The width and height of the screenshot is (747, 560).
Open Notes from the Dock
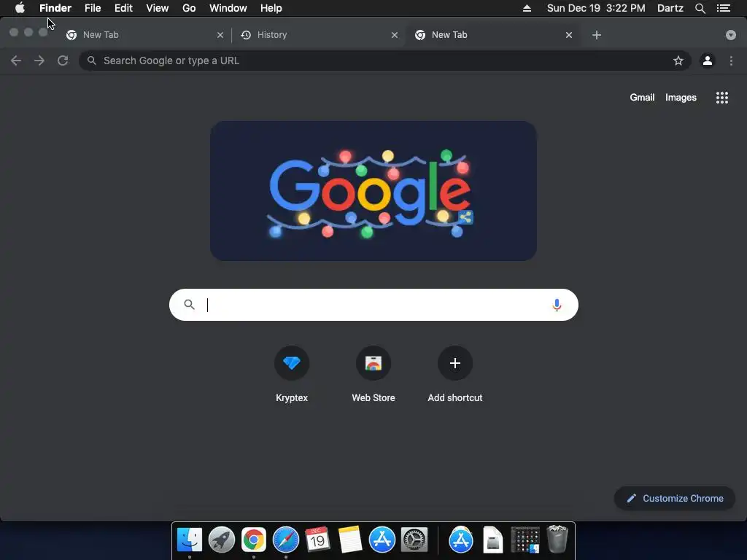click(x=349, y=540)
